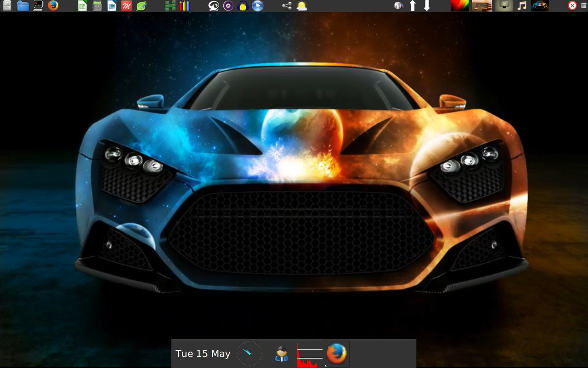
Task: Click the Firefox button in bottom panel
Action: pos(337,354)
